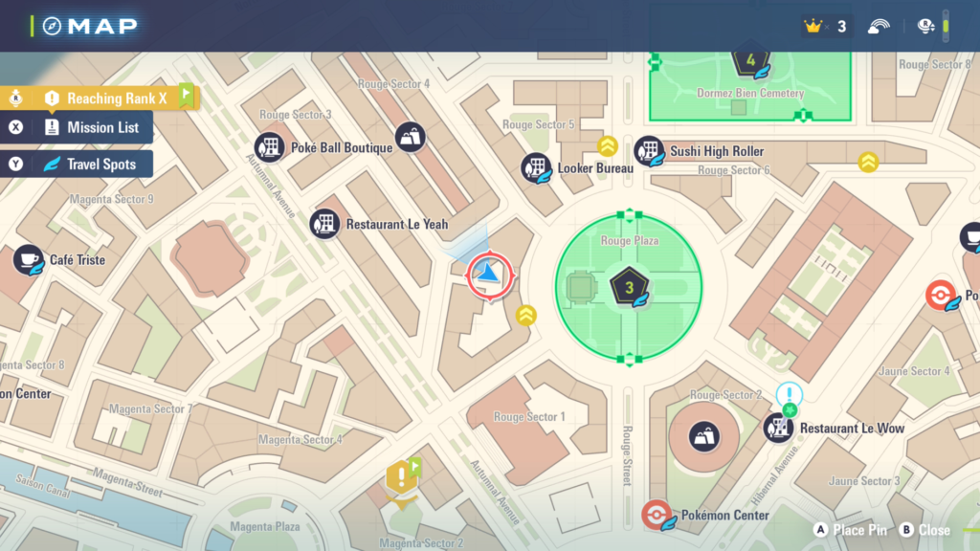Click the Restaurant Le Yeah icon
Image resolution: width=980 pixels, height=551 pixels.
pos(324,224)
